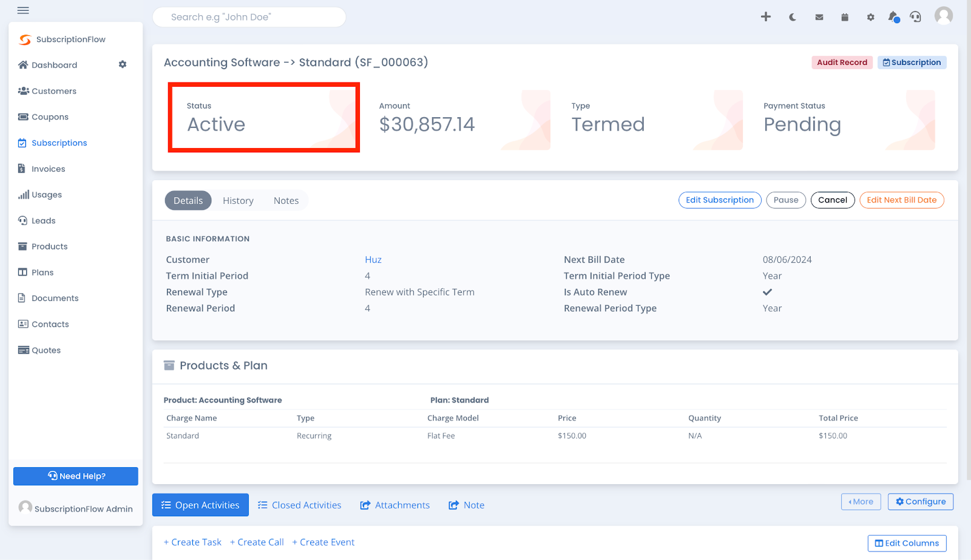Click the Audit Record badge
The height and width of the screenshot is (560, 971).
click(x=842, y=62)
